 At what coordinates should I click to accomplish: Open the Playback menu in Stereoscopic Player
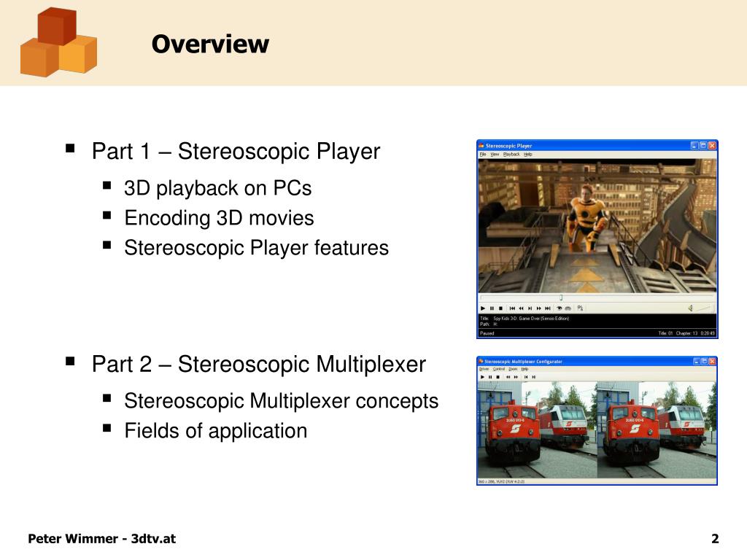tap(511, 155)
